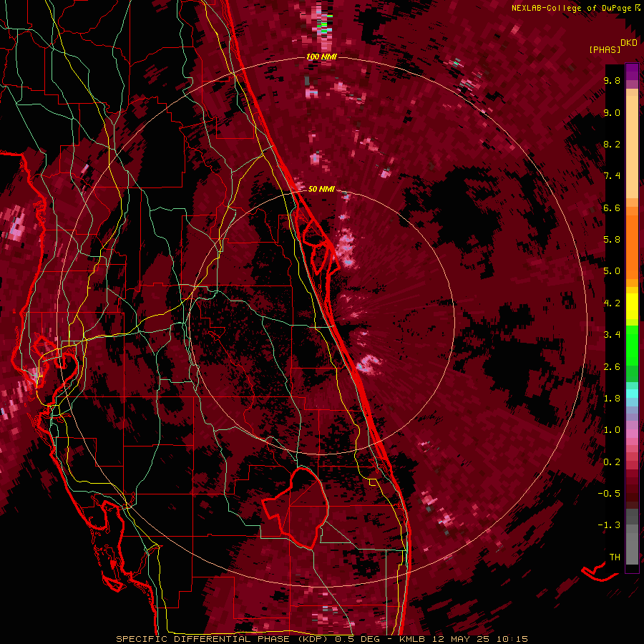644x644 pixels.
Task: Click the purple top segment of the color scale
Action: coord(632,72)
